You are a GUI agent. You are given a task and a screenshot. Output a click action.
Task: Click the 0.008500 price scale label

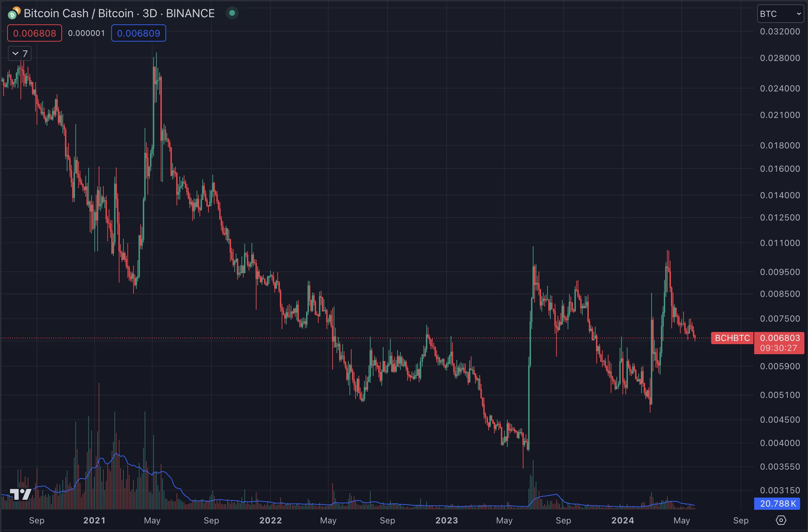tap(780, 294)
